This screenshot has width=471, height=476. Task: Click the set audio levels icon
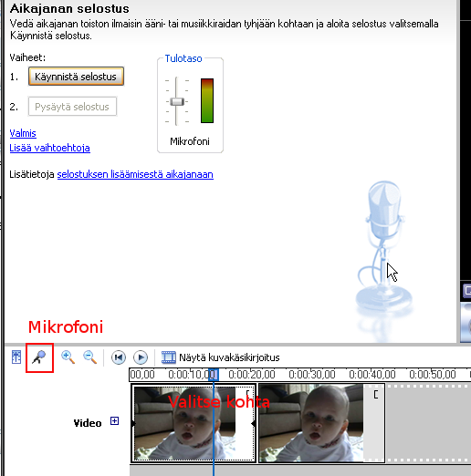pos(16,357)
